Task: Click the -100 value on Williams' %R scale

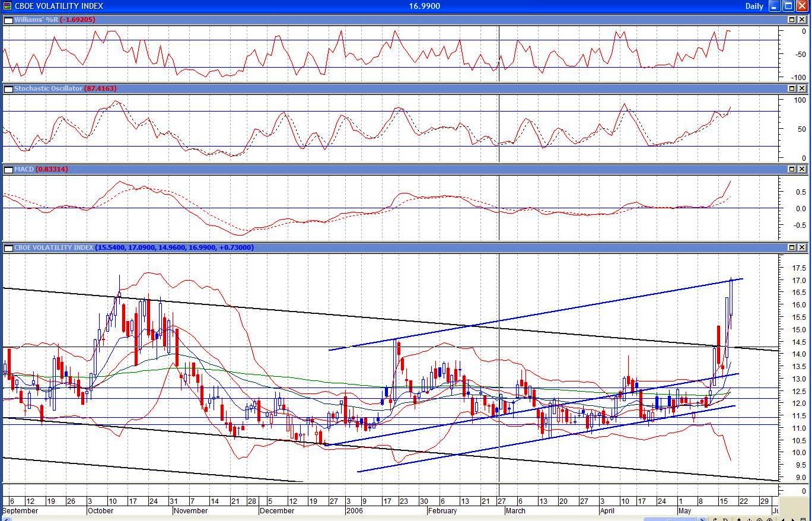Action: pos(799,78)
